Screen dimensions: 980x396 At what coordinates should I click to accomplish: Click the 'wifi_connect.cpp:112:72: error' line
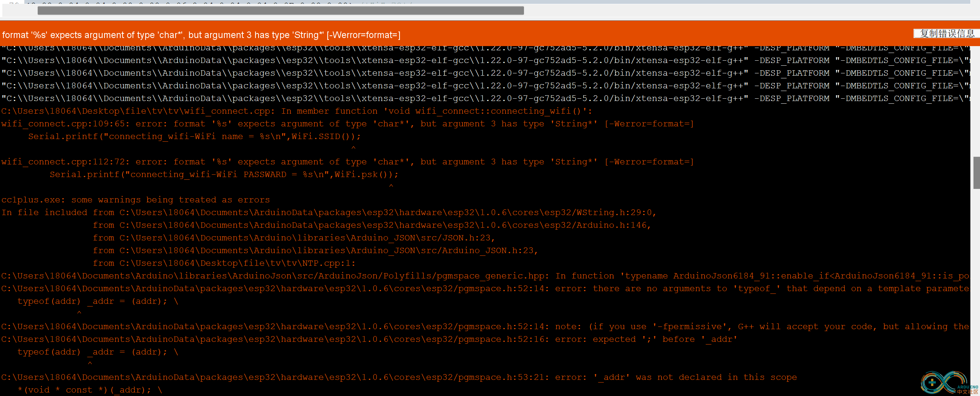pyautogui.click(x=348, y=162)
